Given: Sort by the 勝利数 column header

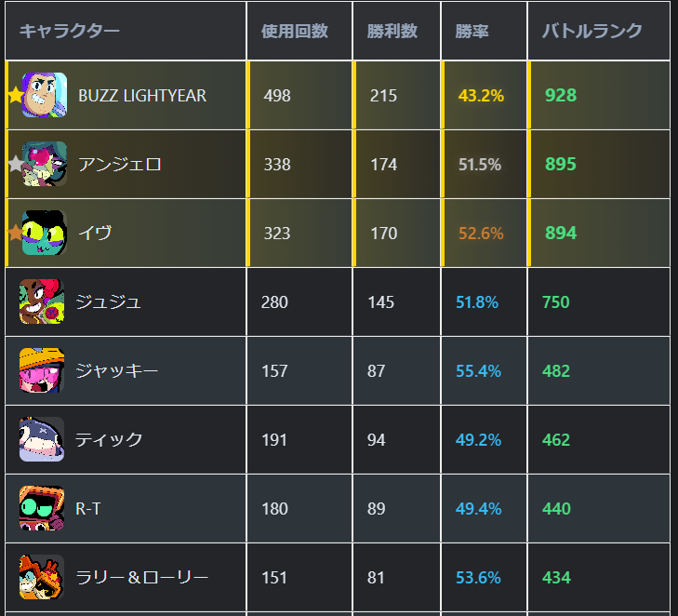Looking at the screenshot, I should point(392,31).
